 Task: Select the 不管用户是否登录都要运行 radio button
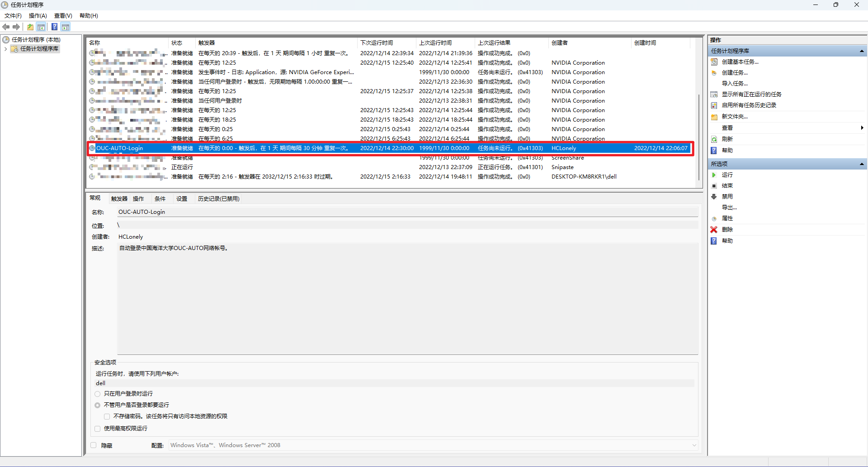(98, 406)
